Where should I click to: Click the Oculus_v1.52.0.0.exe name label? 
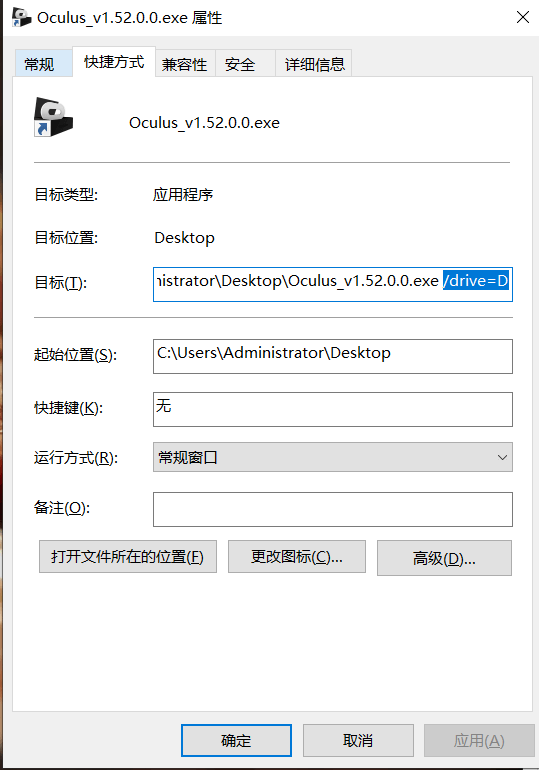tap(204, 123)
